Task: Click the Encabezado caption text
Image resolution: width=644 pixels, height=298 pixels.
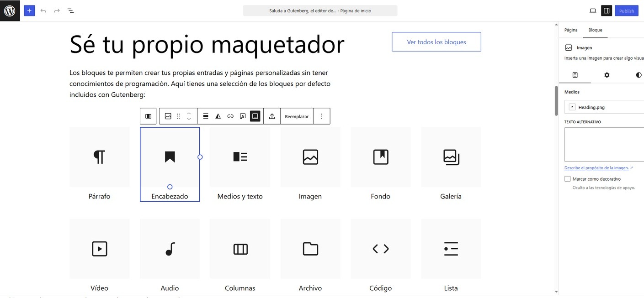Action: tap(170, 196)
